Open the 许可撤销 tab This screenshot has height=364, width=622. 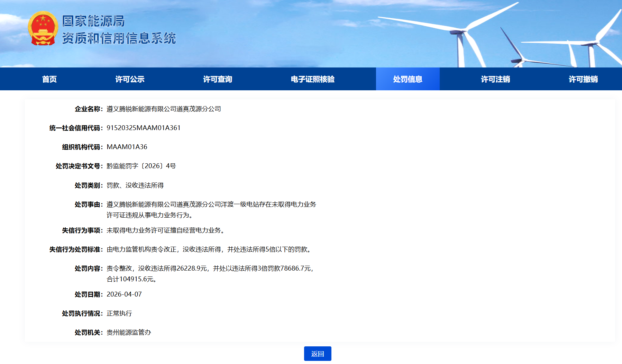(583, 79)
